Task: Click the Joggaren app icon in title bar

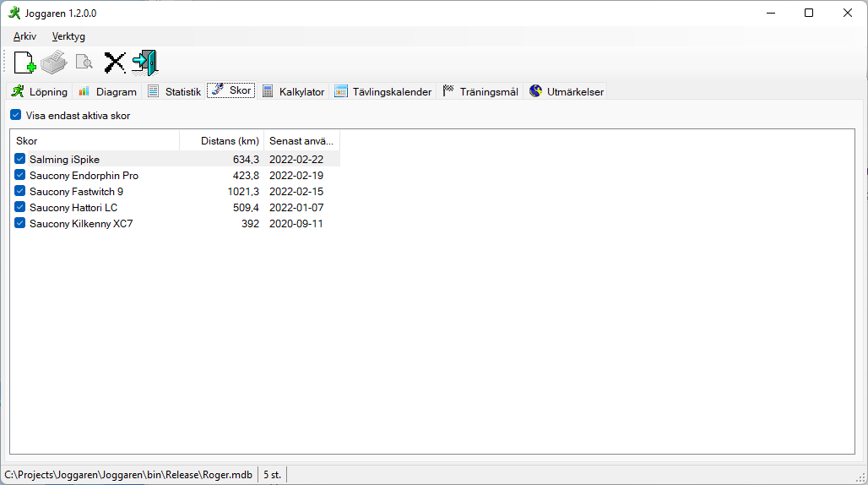Action: [x=14, y=13]
